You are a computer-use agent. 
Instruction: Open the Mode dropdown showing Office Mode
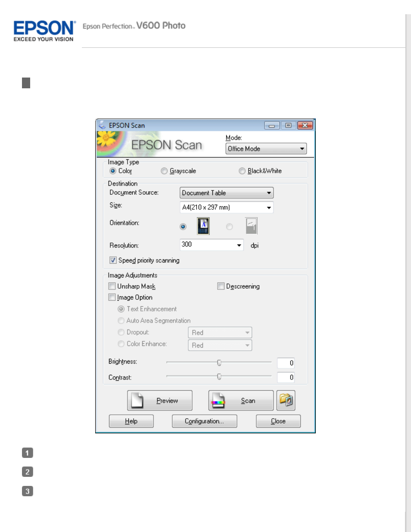(266, 149)
